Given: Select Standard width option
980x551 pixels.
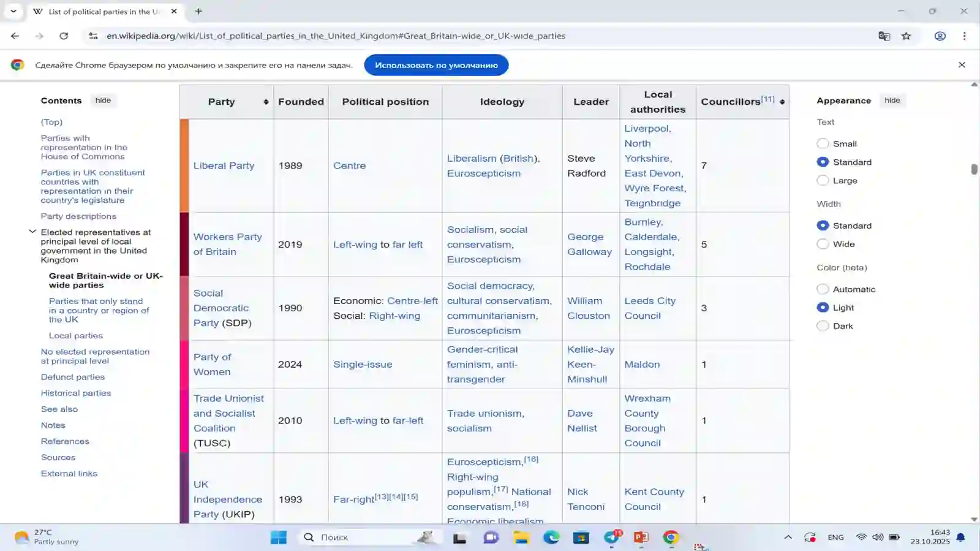Looking at the screenshot, I should [823, 226].
